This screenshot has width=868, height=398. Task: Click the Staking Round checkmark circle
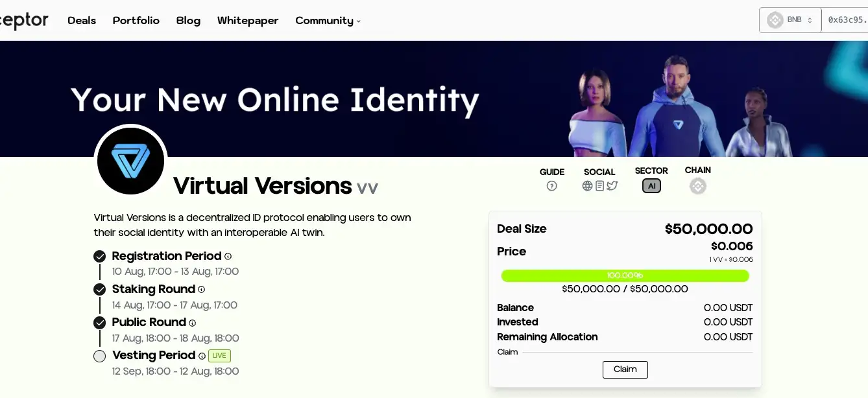(99, 290)
